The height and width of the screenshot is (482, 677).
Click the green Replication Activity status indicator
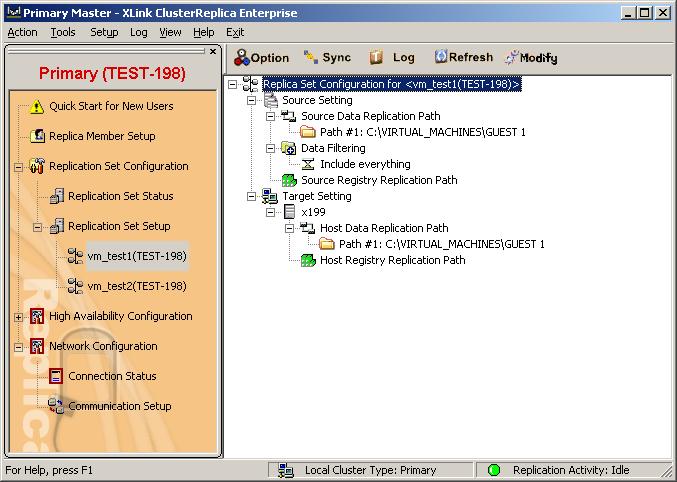(494, 470)
